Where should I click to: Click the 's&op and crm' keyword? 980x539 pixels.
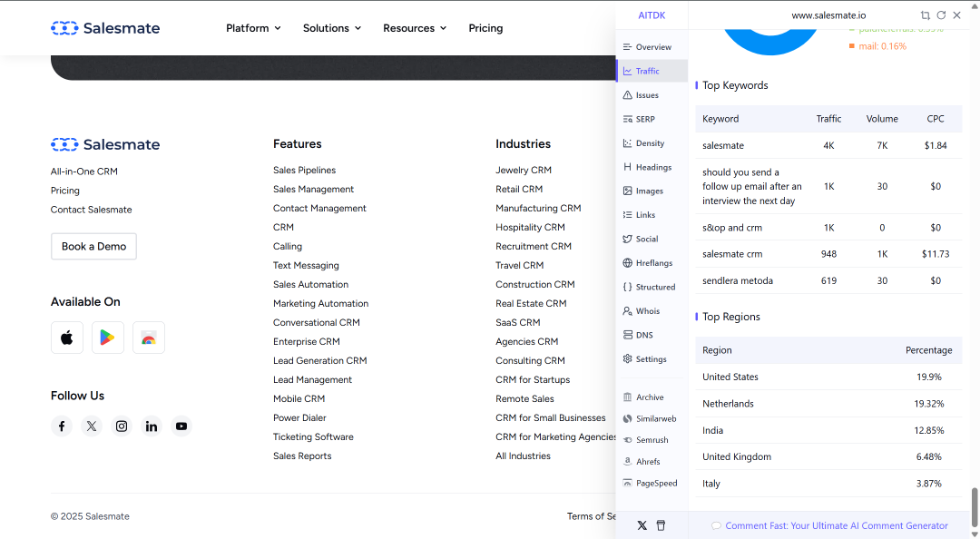732,228
